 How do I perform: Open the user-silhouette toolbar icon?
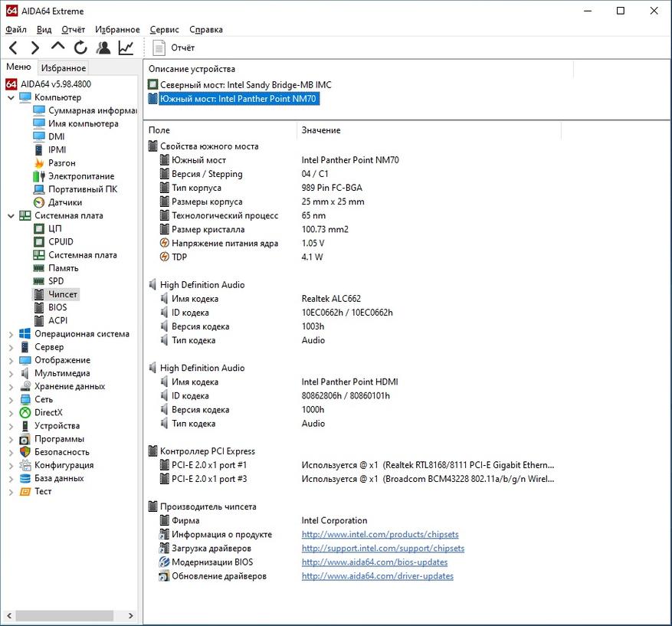tap(103, 48)
